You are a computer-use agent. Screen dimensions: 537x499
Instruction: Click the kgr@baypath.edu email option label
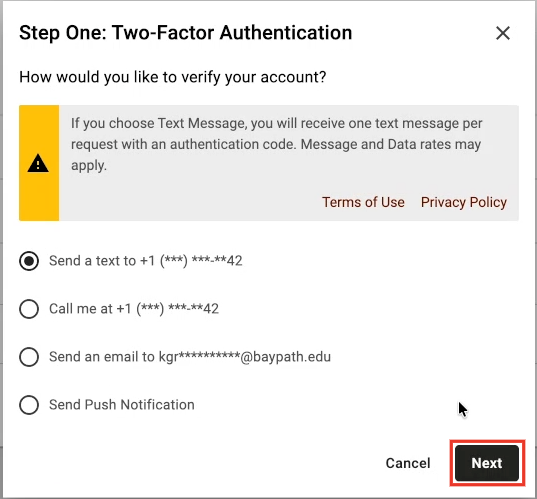190,357
